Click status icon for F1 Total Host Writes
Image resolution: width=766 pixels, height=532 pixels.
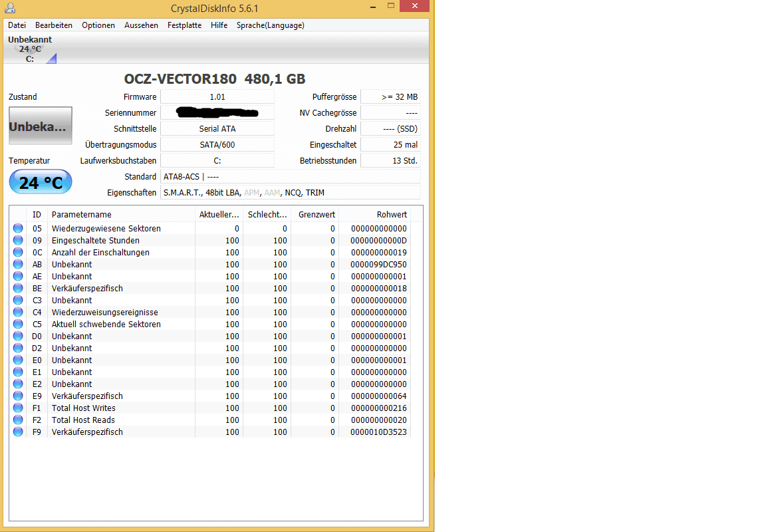pos(18,408)
